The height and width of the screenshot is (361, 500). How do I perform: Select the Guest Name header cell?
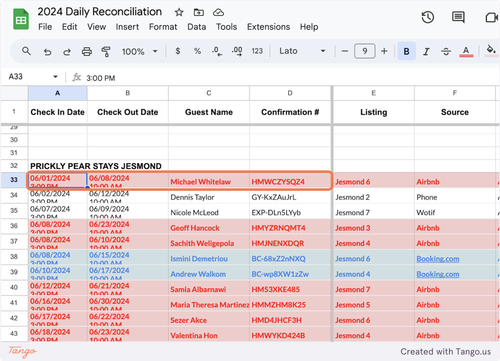pyautogui.click(x=209, y=112)
